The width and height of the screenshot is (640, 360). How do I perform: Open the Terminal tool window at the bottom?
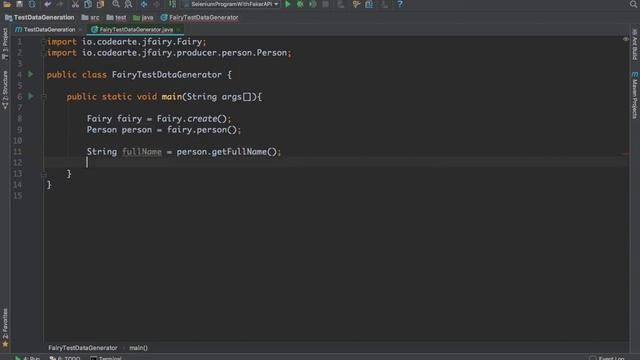coord(106,358)
